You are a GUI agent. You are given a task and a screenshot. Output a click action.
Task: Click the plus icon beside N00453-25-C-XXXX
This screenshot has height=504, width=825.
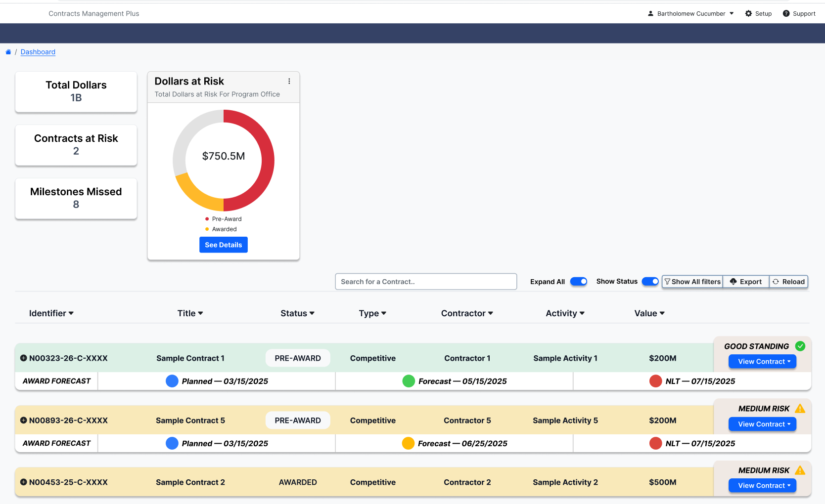pos(23,482)
